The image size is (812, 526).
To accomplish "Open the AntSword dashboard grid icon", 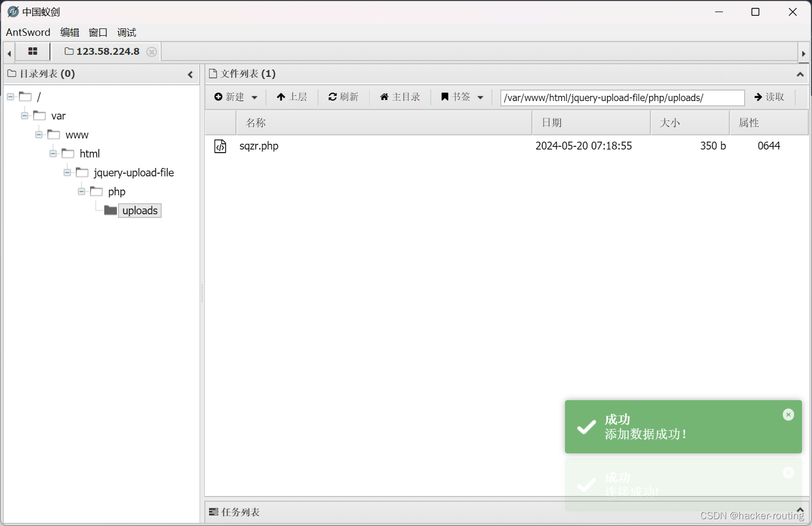I will [33, 51].
